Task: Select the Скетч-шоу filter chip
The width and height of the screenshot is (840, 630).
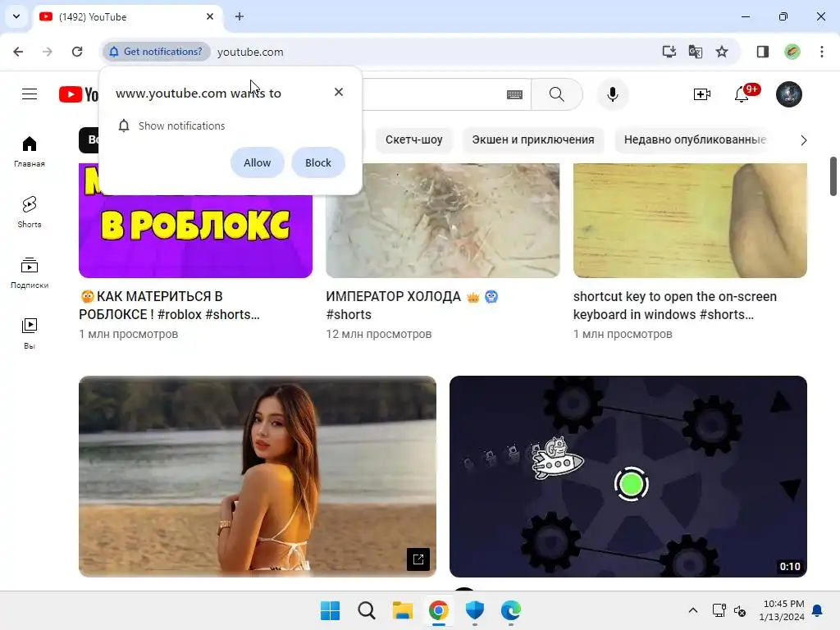Action: (x=413, y=139)
